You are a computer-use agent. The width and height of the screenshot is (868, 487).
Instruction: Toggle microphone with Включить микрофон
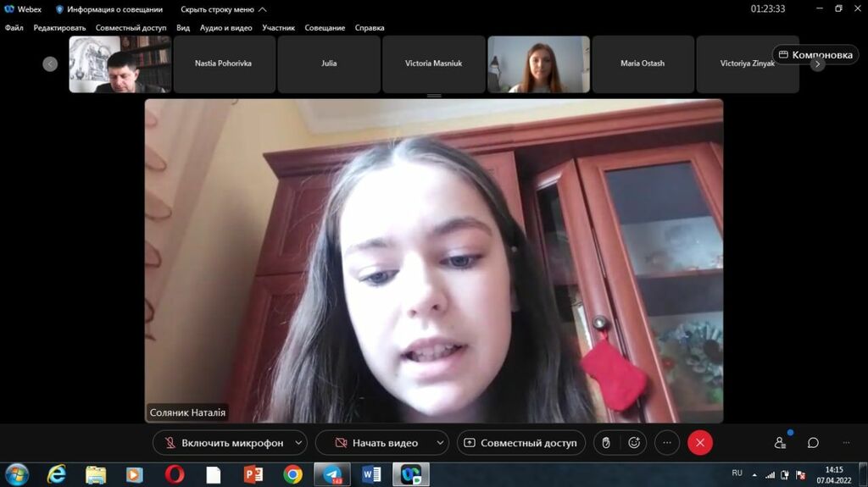(225, 443)
